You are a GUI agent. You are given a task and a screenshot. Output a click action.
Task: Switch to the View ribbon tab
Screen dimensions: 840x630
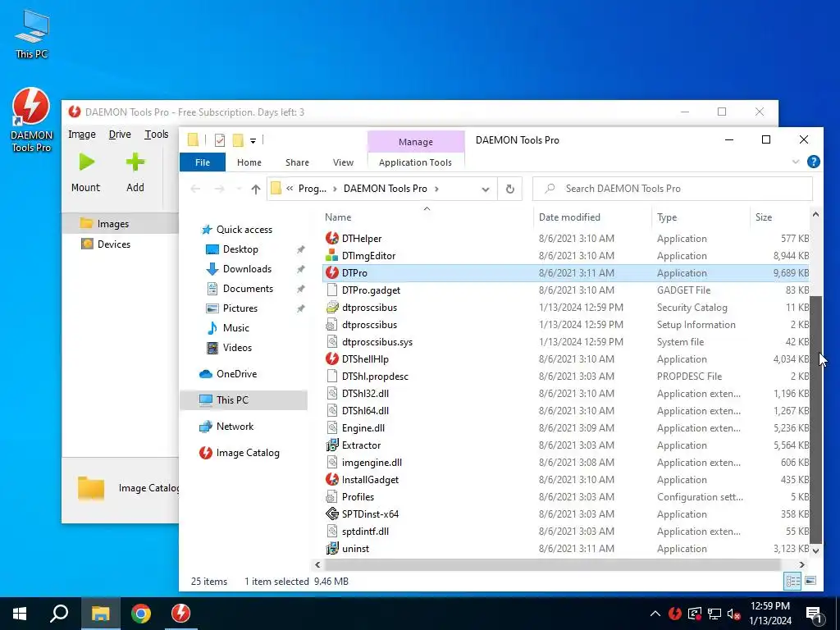pyautogui.click(x=343, y=162)
